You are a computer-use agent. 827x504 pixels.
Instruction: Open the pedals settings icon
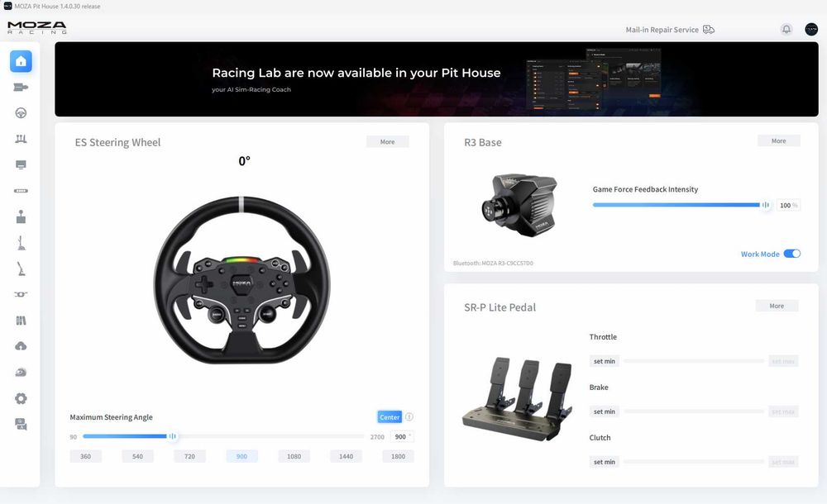click(22, 139)
